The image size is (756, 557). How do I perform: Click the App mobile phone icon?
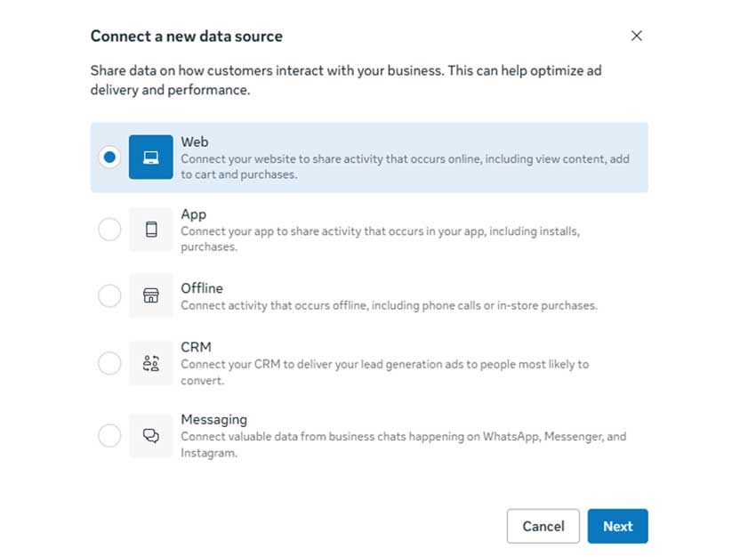150,229
